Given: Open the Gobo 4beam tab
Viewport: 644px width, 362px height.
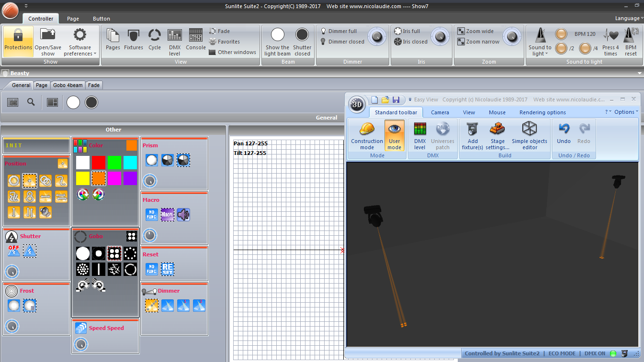Looking at the screenshot, I should pyautogui.click(x=68, y=85).
